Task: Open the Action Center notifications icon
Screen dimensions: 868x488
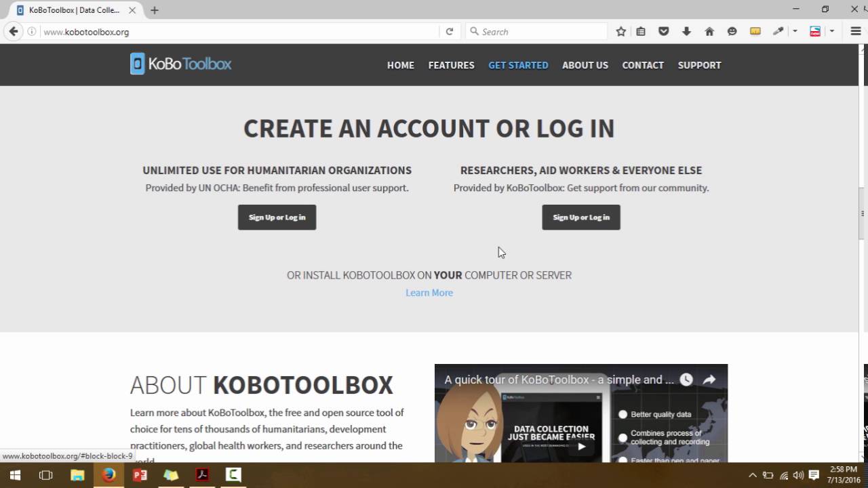Action: (814, 475)
